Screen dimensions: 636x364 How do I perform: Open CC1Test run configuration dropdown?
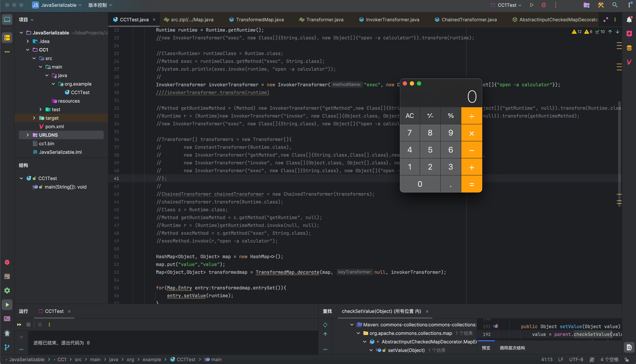coord(506,5)
